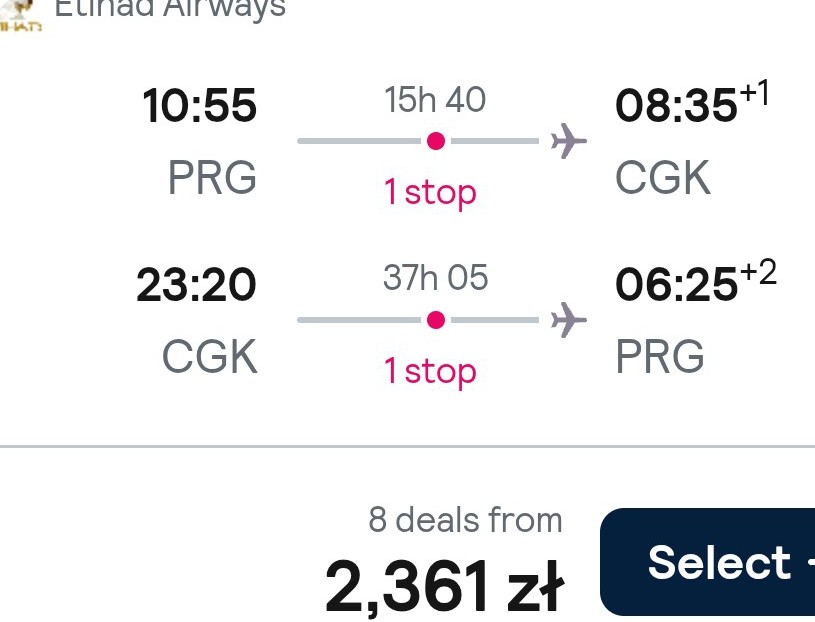Click the 15h 40 duration text
Image resolution: width=815 pixels, height=622 pixels.
pos(435,99)
